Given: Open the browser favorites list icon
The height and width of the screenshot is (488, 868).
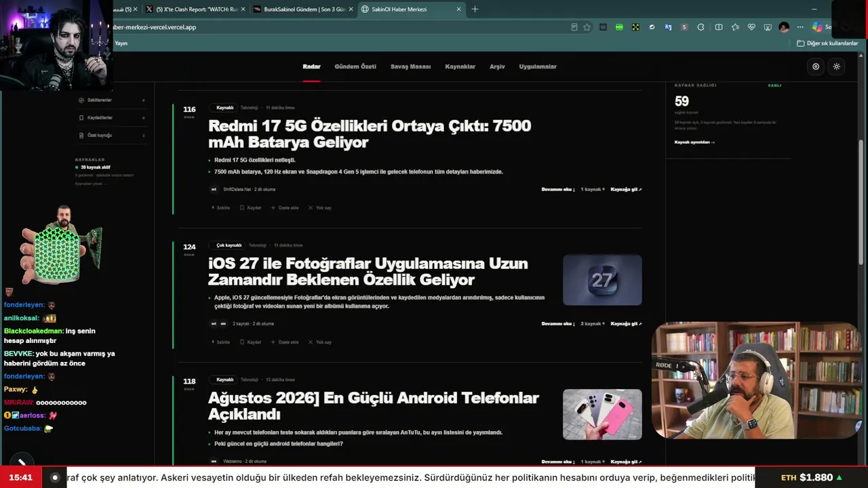Looking at the screenshot, I should pos(735,27).
